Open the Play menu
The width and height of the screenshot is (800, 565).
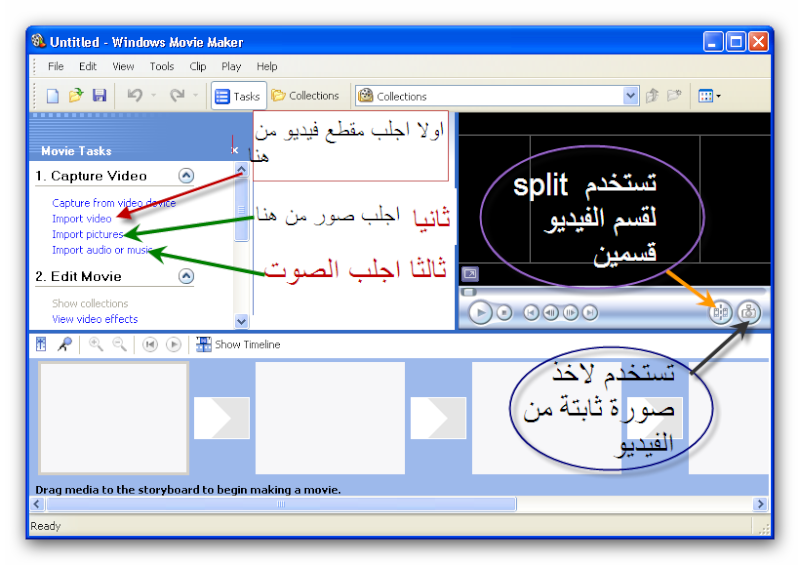[231, 66]
